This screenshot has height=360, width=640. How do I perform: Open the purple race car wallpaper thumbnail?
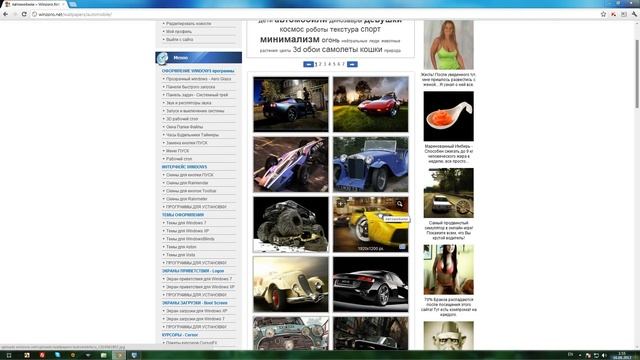click(x=291, y=164)
